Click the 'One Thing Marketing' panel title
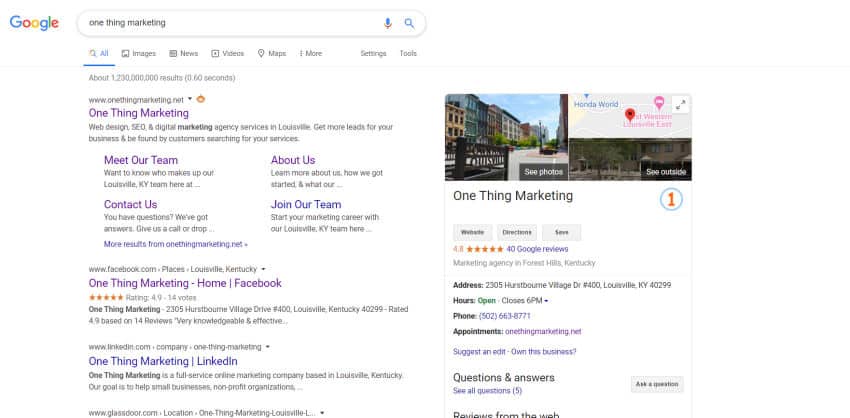The height and width of the screenshot is (418, 850). pyautogui.click(x=513, y=196)
